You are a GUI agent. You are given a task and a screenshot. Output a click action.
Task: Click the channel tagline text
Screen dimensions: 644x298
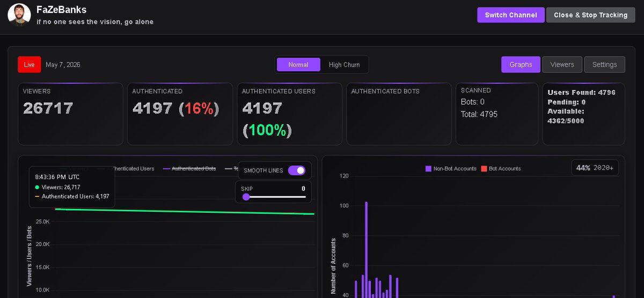pyautogui.click(x=95, y=22)
